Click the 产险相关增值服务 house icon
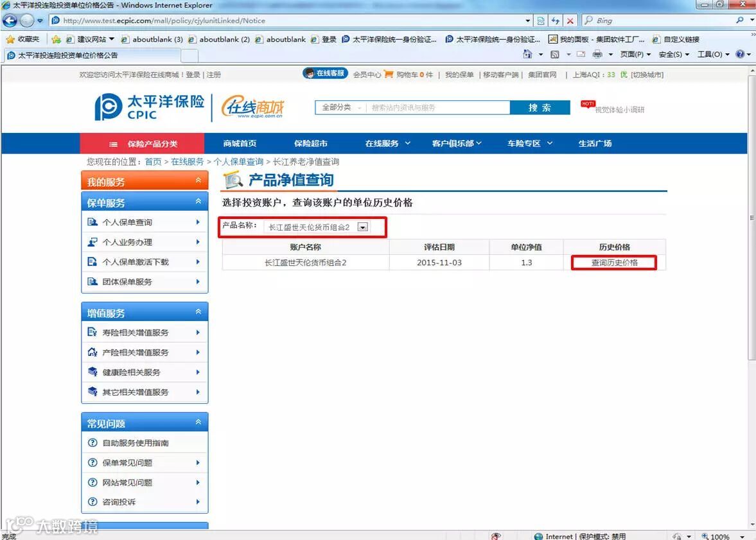The width and height of the screenshot is (756, 540). [x=92, y=352]
